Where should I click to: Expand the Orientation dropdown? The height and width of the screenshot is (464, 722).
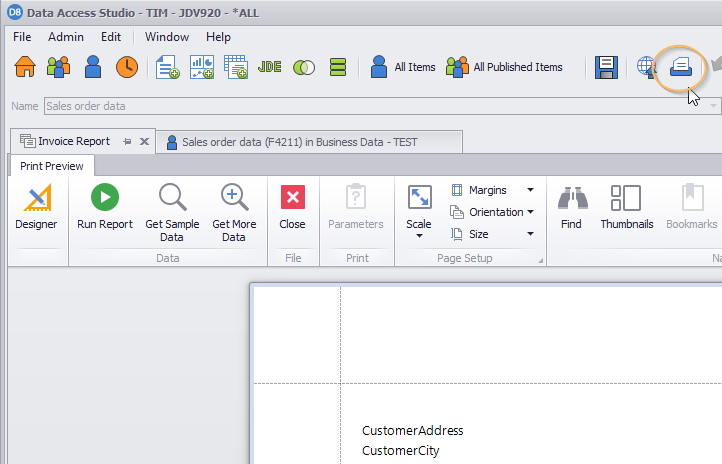(x=493, y=212)
